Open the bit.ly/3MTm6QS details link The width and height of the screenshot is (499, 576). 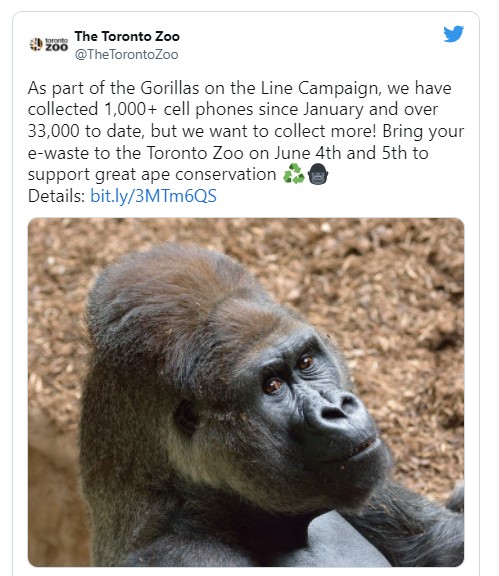(x=153, y=196)
